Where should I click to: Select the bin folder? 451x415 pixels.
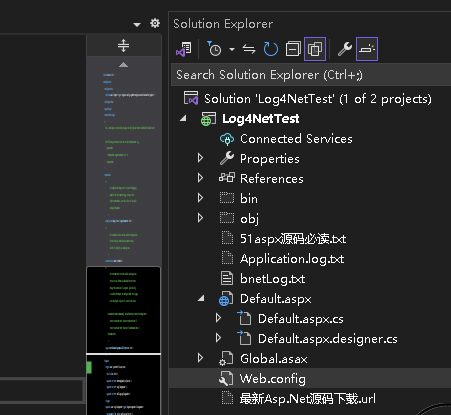pyautogui.click(x=249, y=199)
